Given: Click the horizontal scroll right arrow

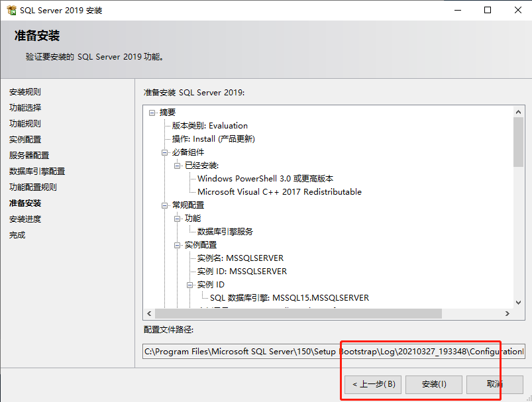Looking at the screenshot, I should 507,314.
